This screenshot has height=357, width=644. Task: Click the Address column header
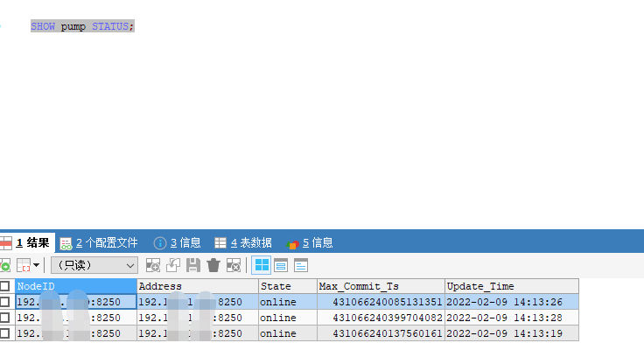(198, 286)
